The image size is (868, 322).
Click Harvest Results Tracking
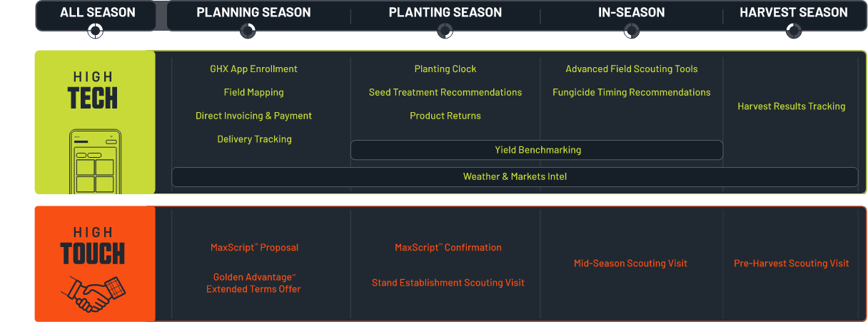791,106
